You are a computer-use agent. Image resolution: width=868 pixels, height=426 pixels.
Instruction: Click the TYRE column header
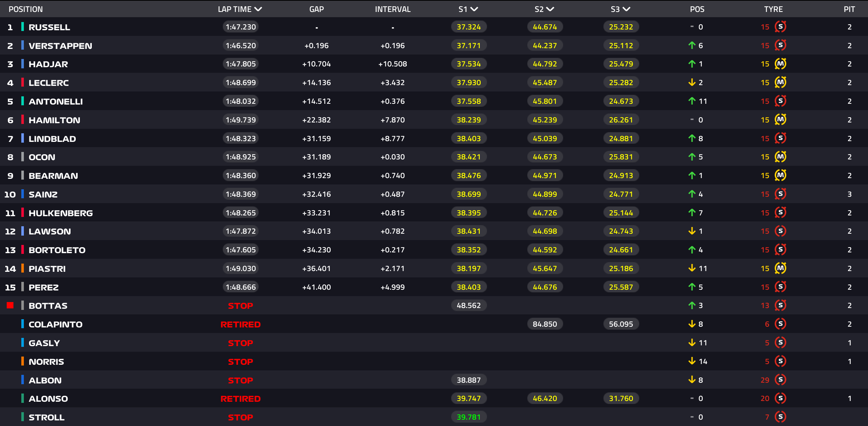click(x=773, y=9)
